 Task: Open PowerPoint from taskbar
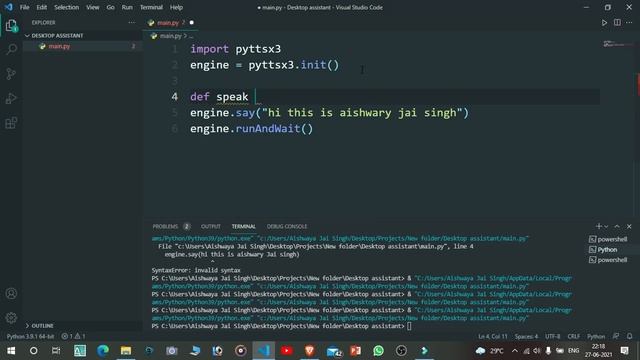[x=356, y=351]
